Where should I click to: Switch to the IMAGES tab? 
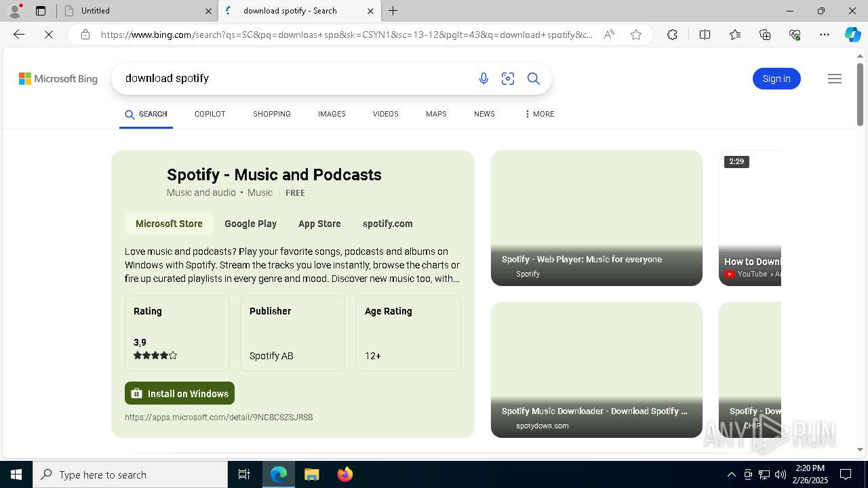click(x=332, y=114)
